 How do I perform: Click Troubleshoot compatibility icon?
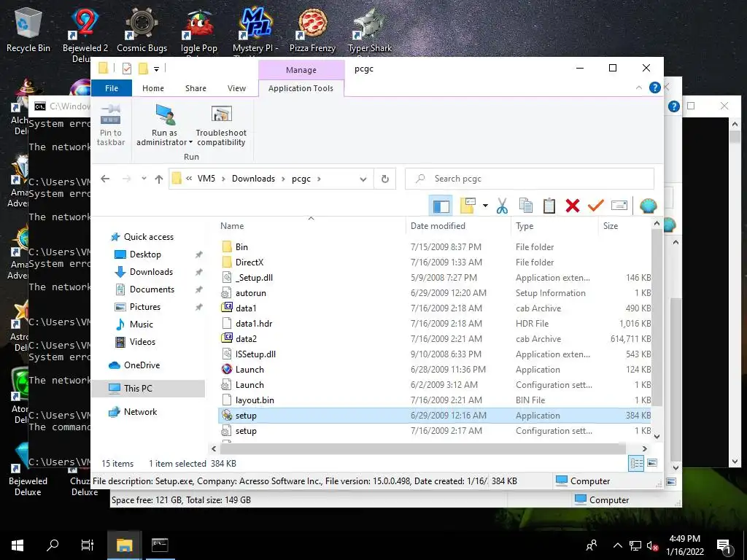pyautogui.click(x=221, y=114)
